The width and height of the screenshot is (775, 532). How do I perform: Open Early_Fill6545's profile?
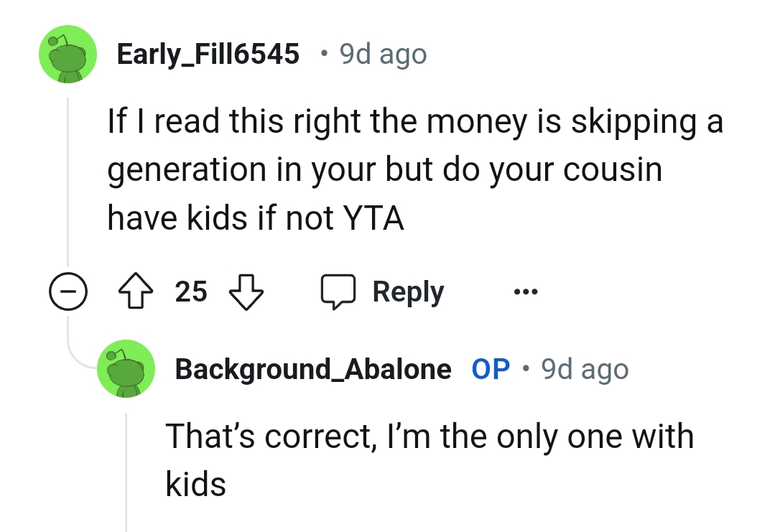(208, 52)
